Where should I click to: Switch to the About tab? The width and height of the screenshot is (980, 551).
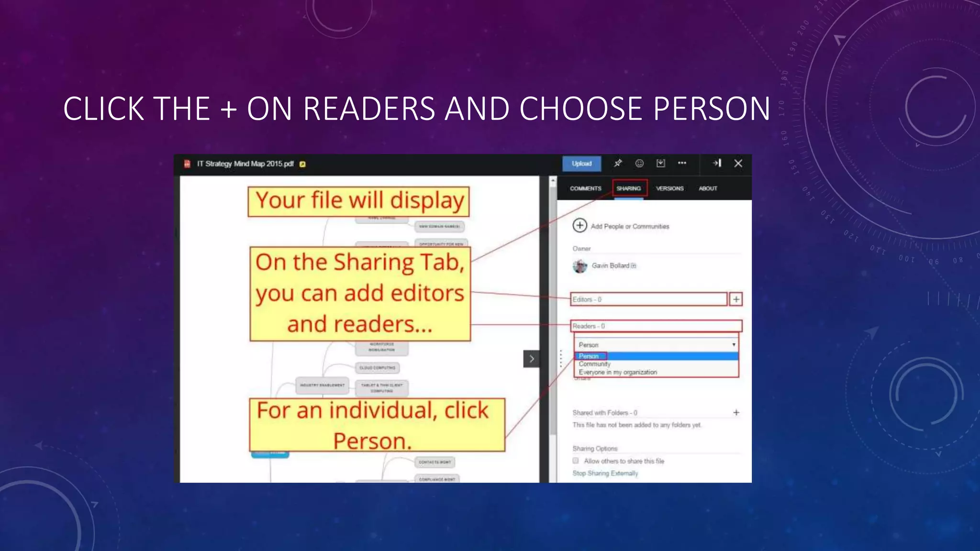(708, 188)
